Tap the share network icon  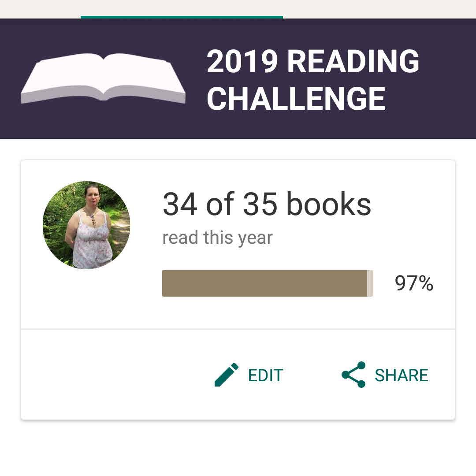pos(353,375)
